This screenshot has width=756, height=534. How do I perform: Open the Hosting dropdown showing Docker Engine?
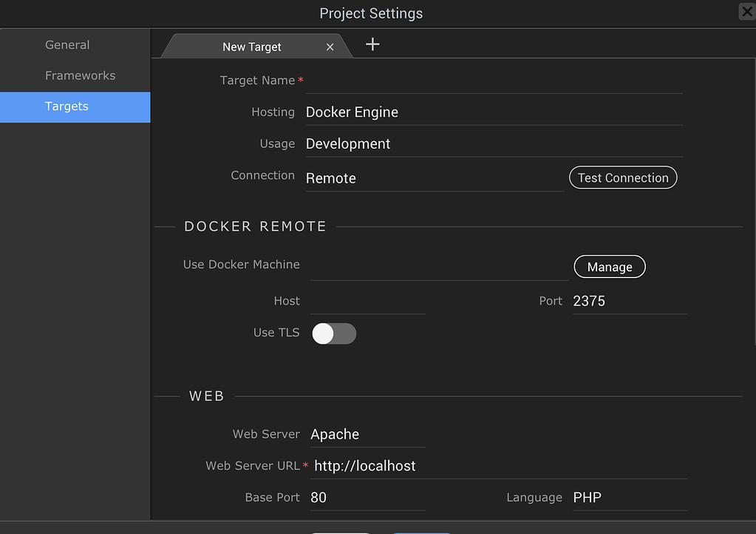tap(494, 112)
